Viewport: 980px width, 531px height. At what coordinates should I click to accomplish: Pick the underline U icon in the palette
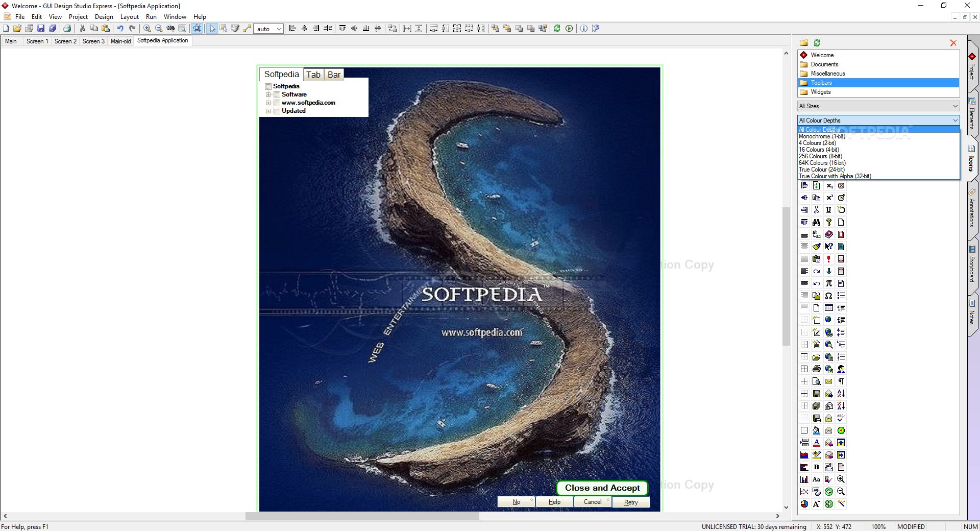pos(829,210)
